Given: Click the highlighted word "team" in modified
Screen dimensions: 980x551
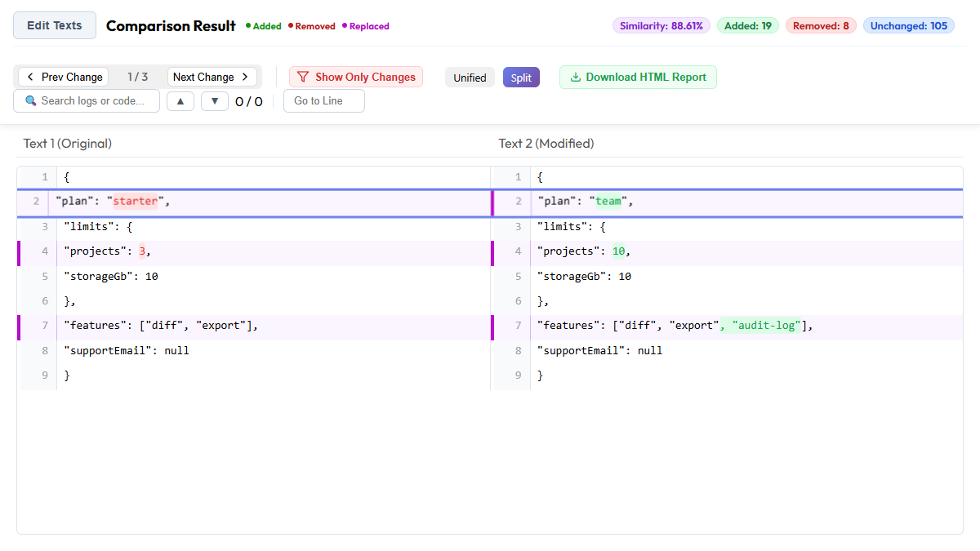Looking at the screenshot, I should tap(608, 201).
